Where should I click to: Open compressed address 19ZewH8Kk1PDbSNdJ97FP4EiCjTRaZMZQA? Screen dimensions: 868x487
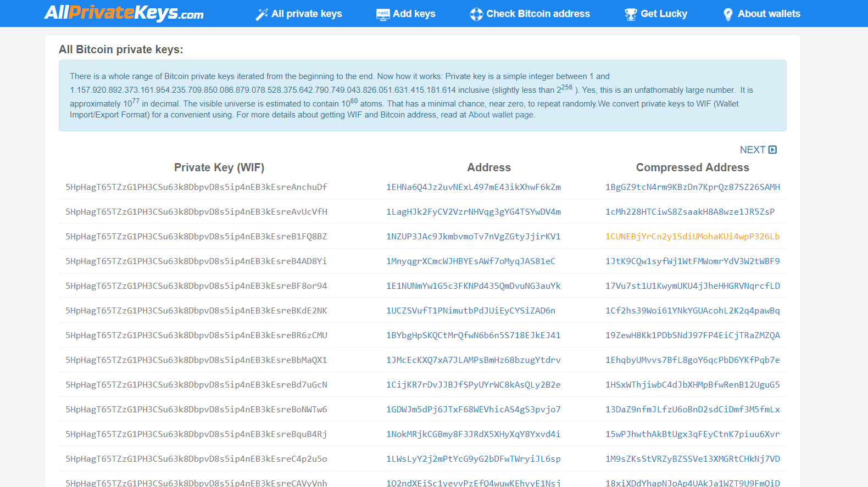point(693,335)
